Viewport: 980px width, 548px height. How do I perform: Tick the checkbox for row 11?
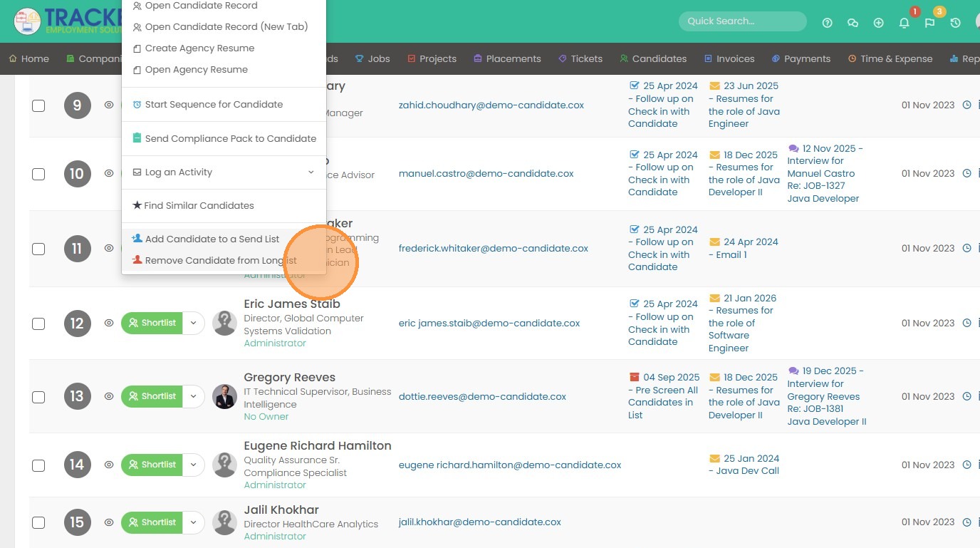coord(38,249)
